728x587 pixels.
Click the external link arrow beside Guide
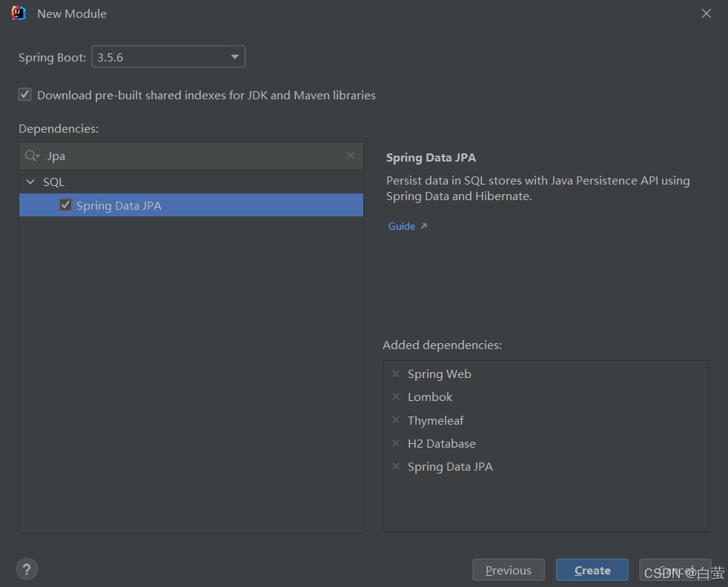[x=423, y=226]
